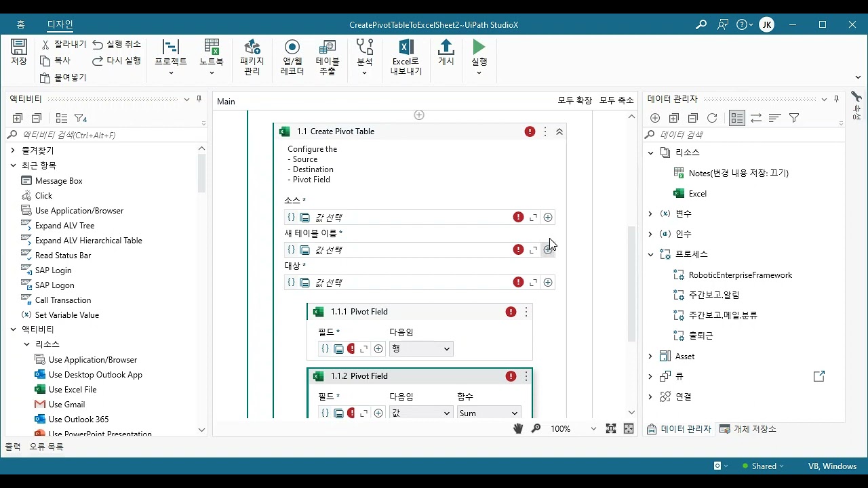Undo with the 실행 취소 button
This screenshot has height=488, width=868.
(x=117, y=44)
